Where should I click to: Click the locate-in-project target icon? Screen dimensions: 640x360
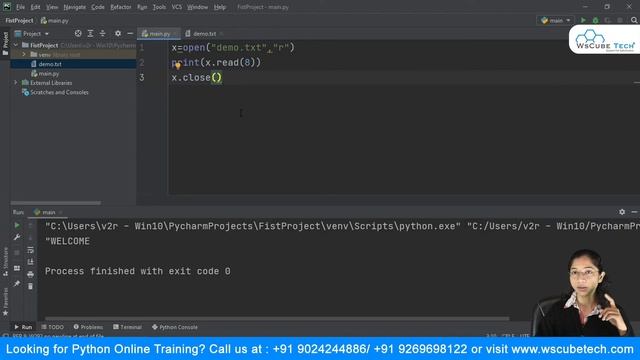coord(78,33)
